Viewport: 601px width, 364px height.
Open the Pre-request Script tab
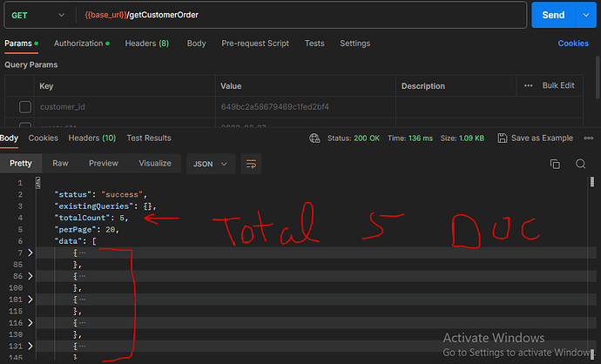[x=257, y=44]
